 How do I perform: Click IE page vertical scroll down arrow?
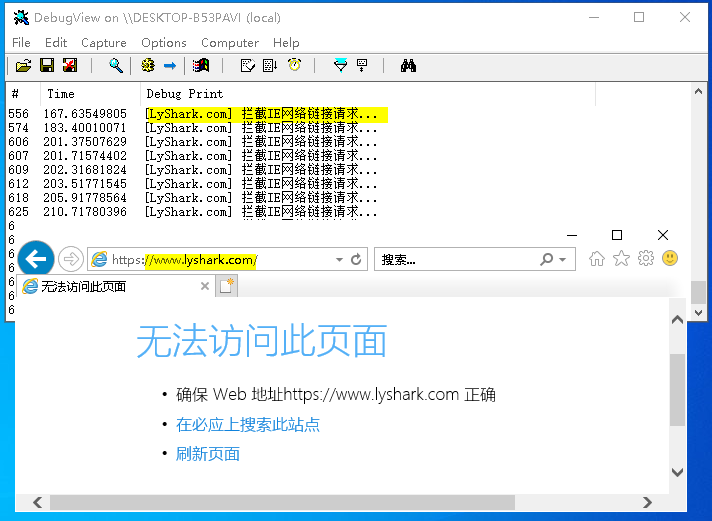click(677, 473)
